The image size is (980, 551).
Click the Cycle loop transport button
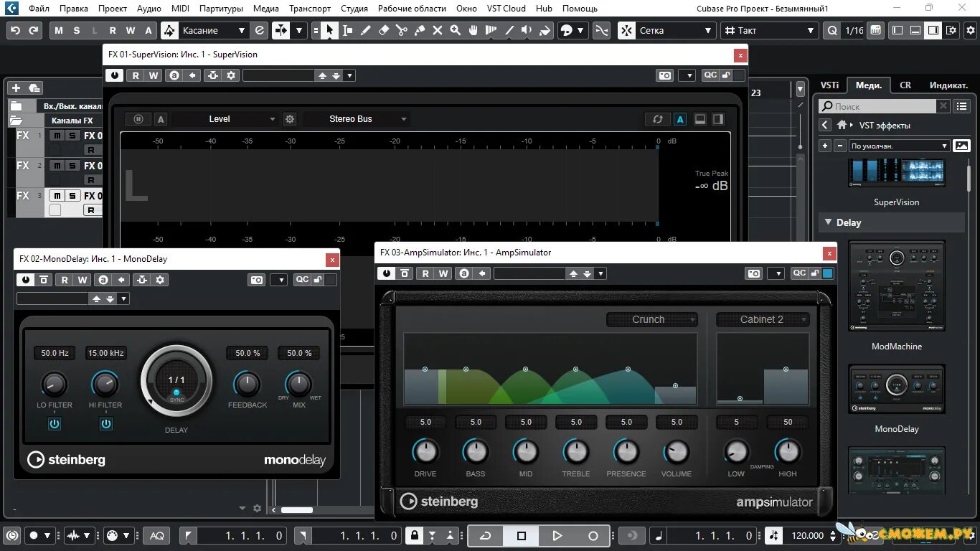pyautogui.click(x=486, y=535)
